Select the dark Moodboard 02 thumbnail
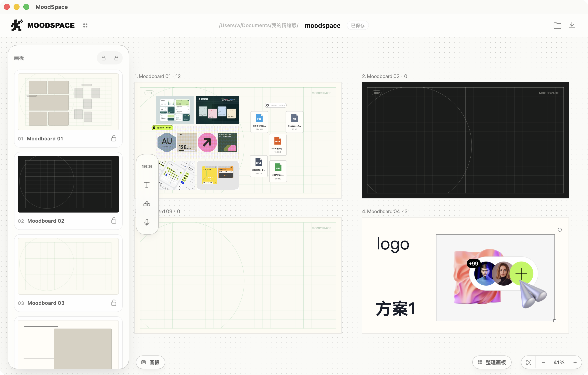The height and width of the screenshot is (375, 588). (x=68, y=184)
